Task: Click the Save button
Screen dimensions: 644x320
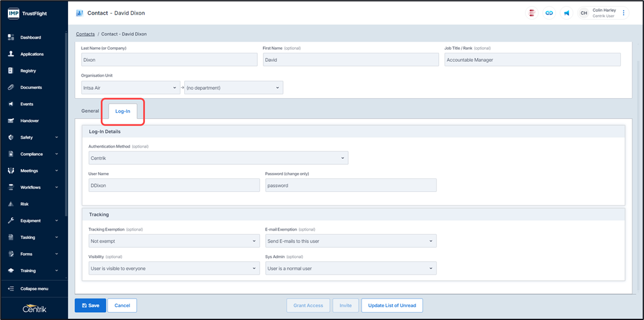Action: (90, 306)
